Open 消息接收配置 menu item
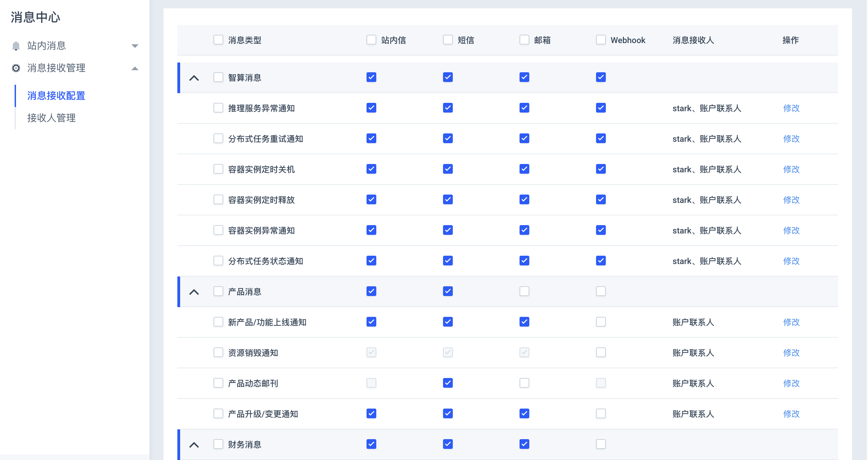Viewport: 868px width, 460px height. pos(56,96)
